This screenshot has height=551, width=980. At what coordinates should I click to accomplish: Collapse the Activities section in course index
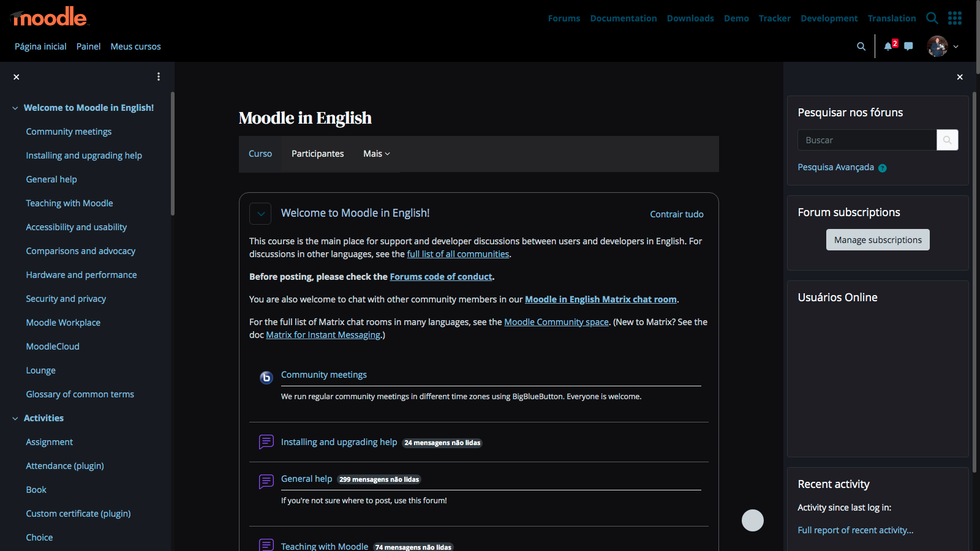pyautogui.click(x=15, y=419)
